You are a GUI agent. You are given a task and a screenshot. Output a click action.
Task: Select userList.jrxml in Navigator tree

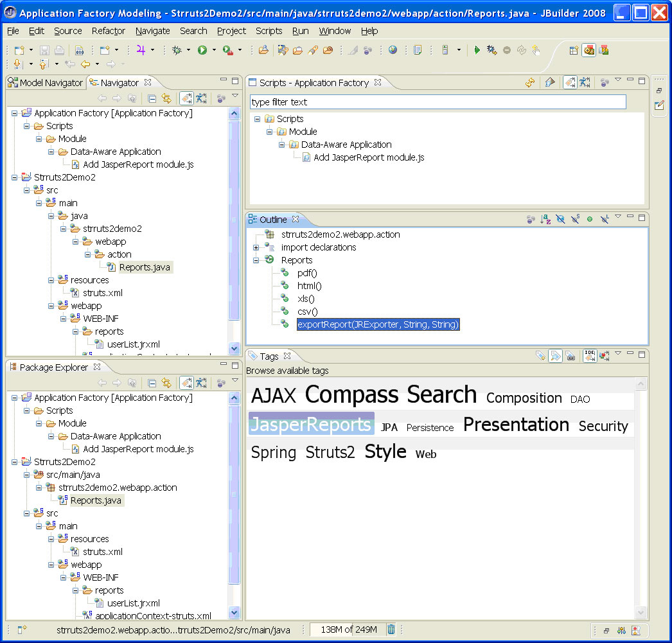133,344
